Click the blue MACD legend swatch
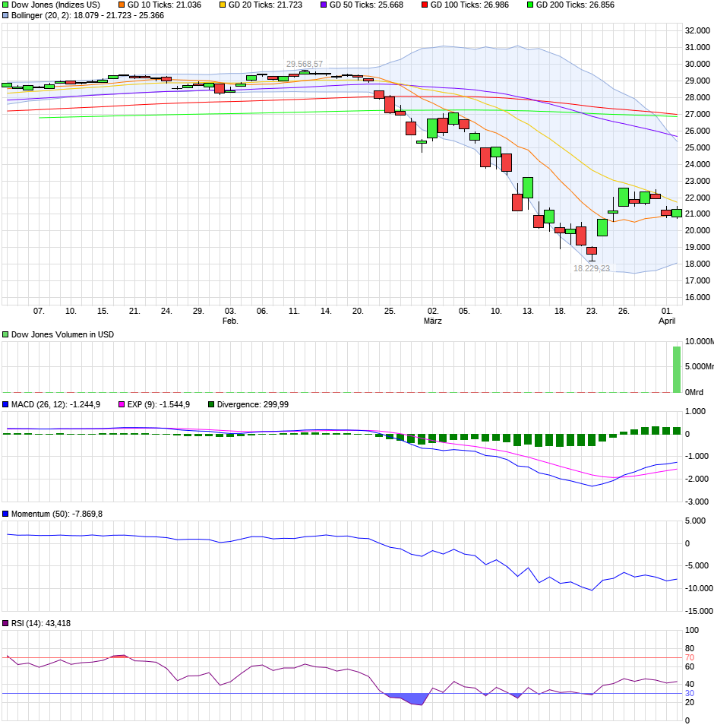This screenshot has height=728, width=714. (x=5, y=404)
